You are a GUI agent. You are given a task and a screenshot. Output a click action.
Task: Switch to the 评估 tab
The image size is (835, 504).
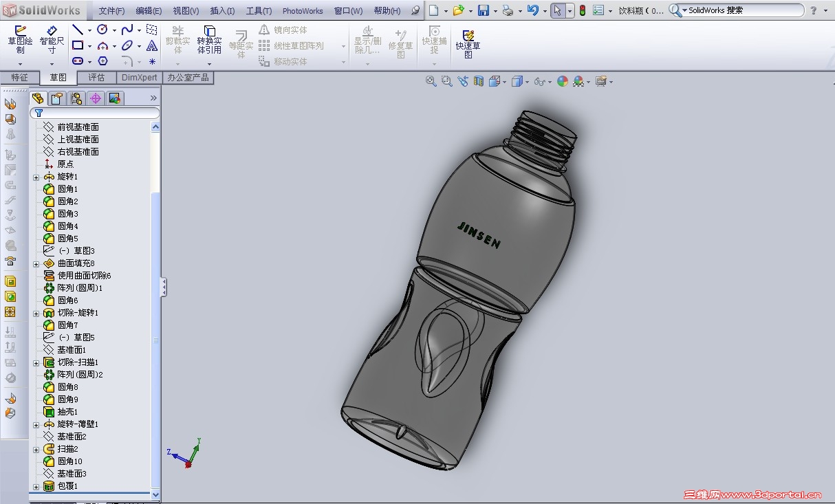pyautogui.click(x=96, y=78)
